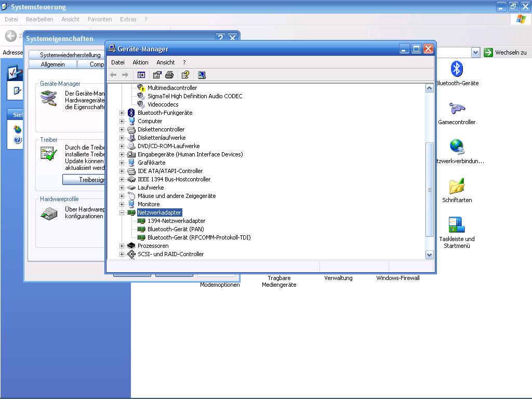Open the Favoriten menu in Systemsteuerung

[100, 19]
